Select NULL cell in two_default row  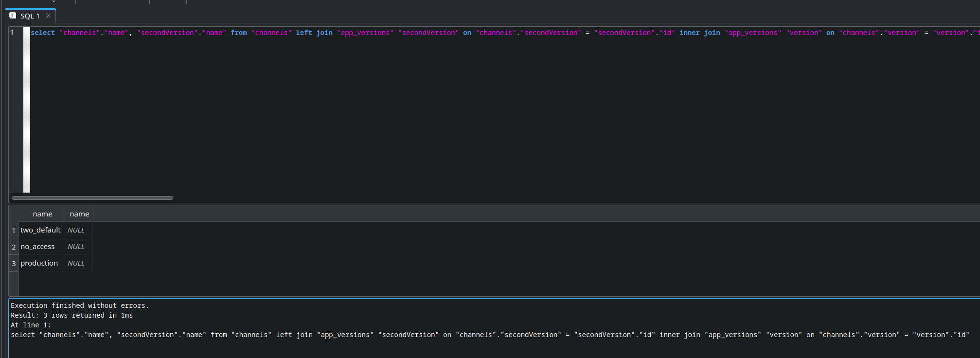(79, 230)
